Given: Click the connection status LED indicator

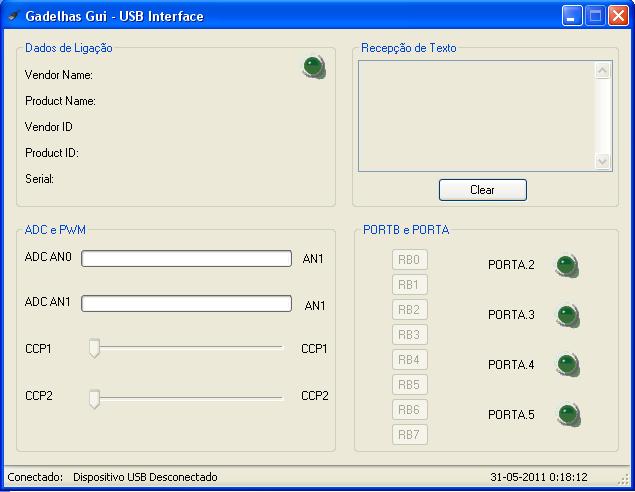Looking at the screenshot, I should [314, 67].
